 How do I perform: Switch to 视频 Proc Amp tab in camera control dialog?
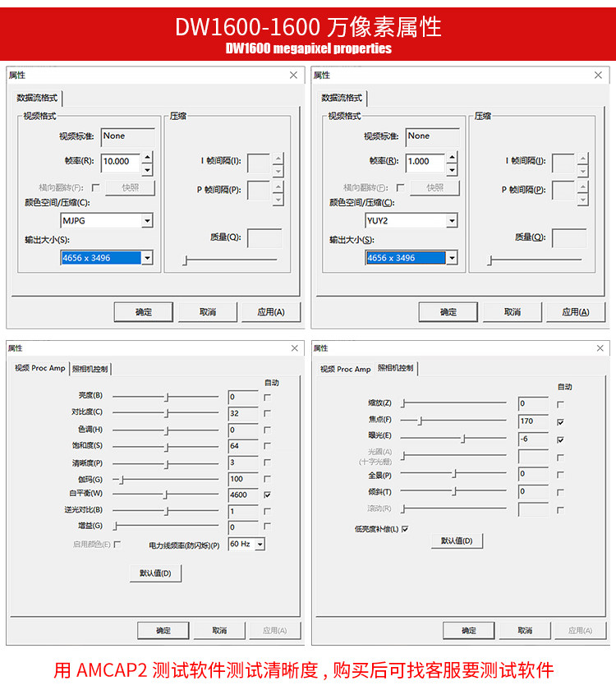click(x=346, y=369)
